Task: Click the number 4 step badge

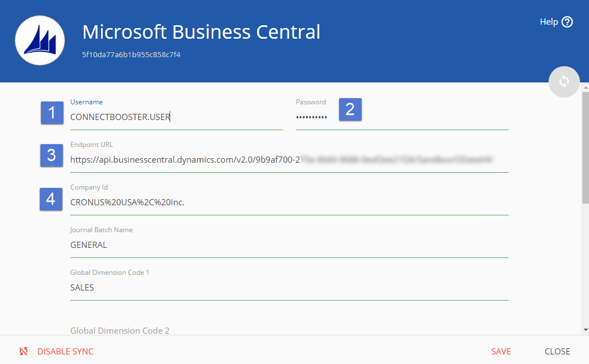Action: tap(51, 199)
